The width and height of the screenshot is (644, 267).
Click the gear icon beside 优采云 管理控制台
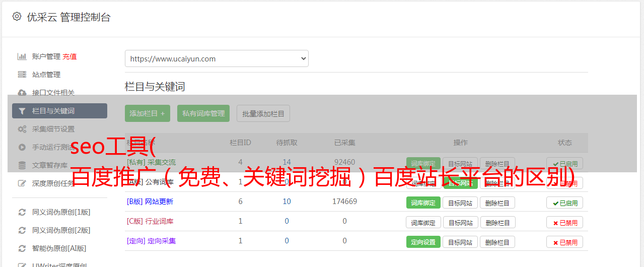click(17, 17)
